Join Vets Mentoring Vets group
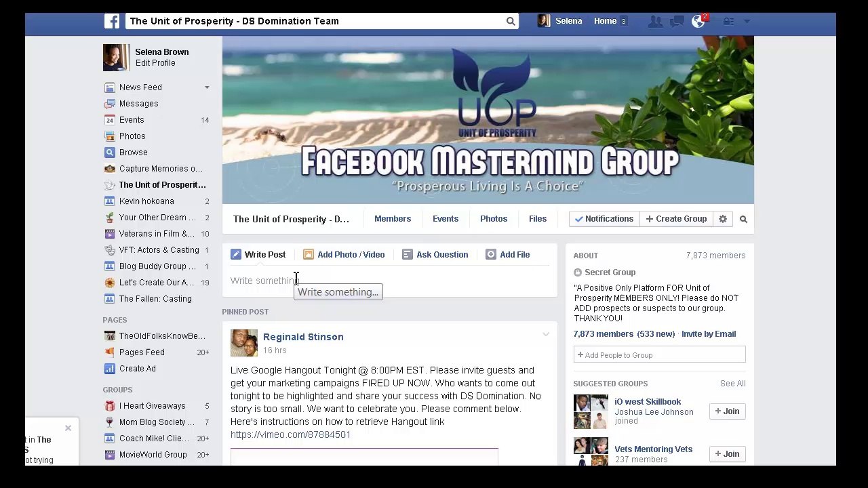Viewport: 868px width, 488px height. pyautogui.click(x=727, y=454)
